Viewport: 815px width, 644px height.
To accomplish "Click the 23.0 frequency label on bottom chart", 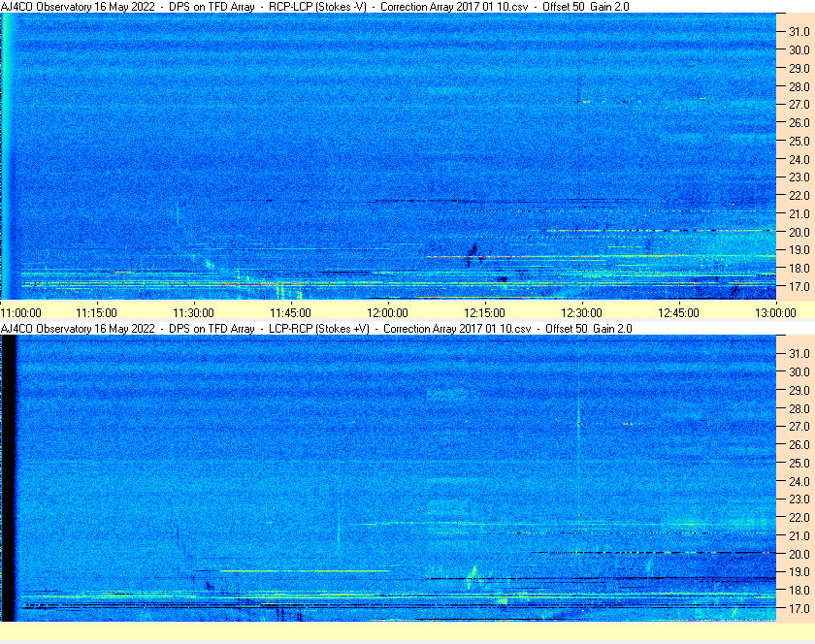I will coord(799,499).
